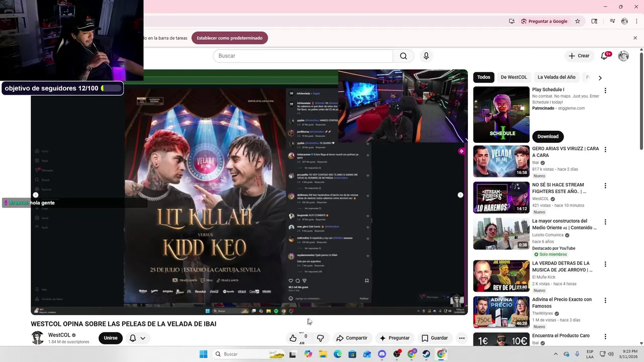Open LO HAREMOS Stream Fighters thumbnail
The width and height of the screenshot is (644, 362).
click(501, 198)
